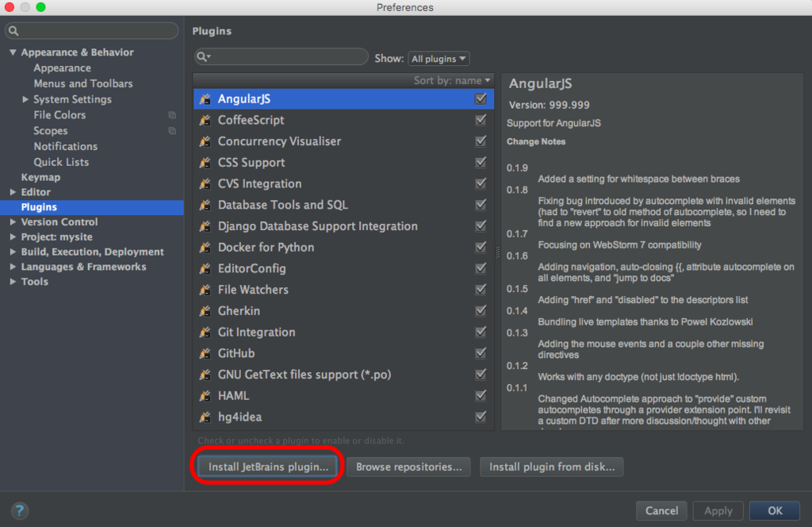Toggle the Gherkin plugin checkbox
Viewport: 812px width, 527px height.
coord(481,310)
